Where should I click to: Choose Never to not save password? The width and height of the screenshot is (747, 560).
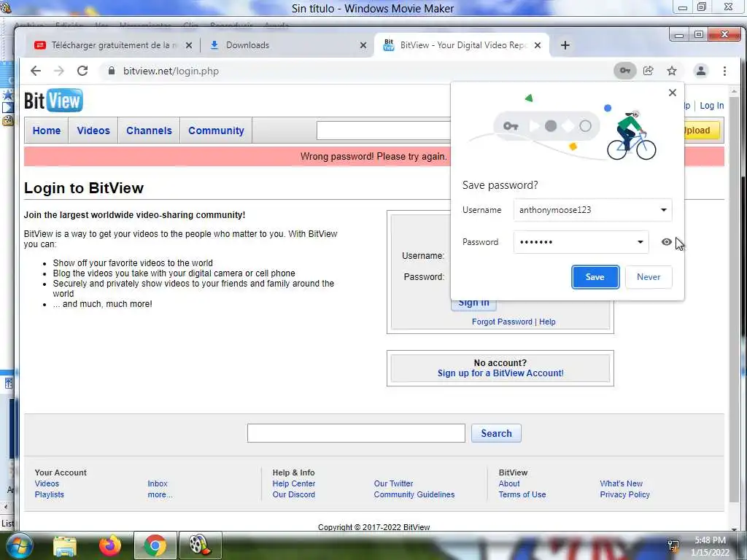(649, 277)
